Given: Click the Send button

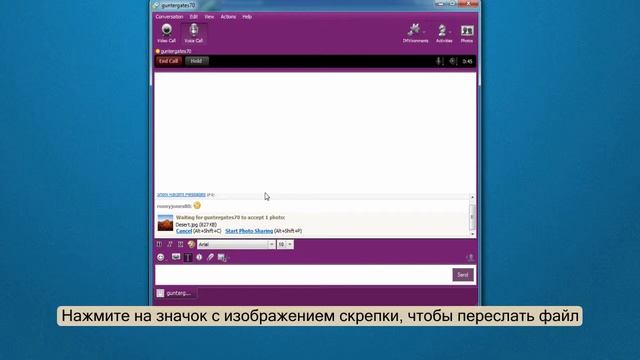Looking at the screenshot, I should tap(463, 275).
